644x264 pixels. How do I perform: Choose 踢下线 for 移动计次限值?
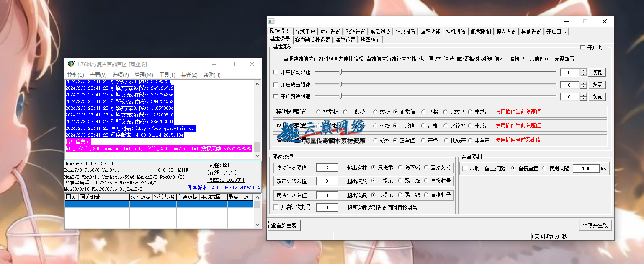(x=400, y=167)
